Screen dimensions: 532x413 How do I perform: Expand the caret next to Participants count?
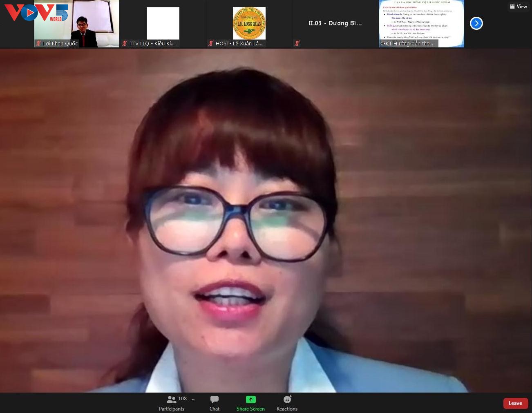pos(193,400)
